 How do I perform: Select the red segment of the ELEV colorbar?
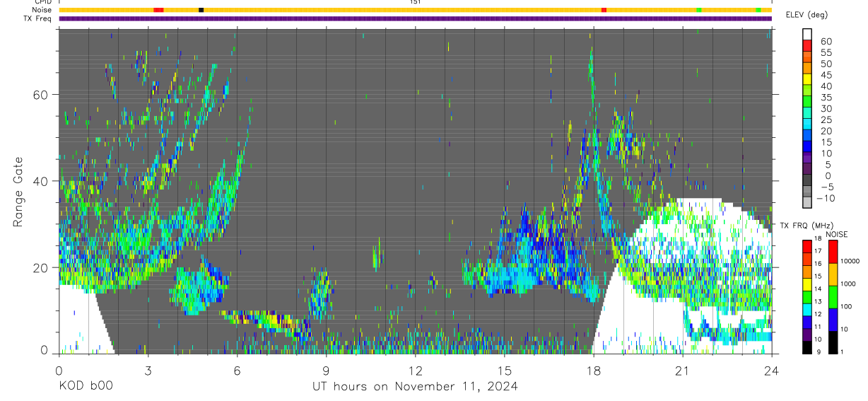[807, 47]
